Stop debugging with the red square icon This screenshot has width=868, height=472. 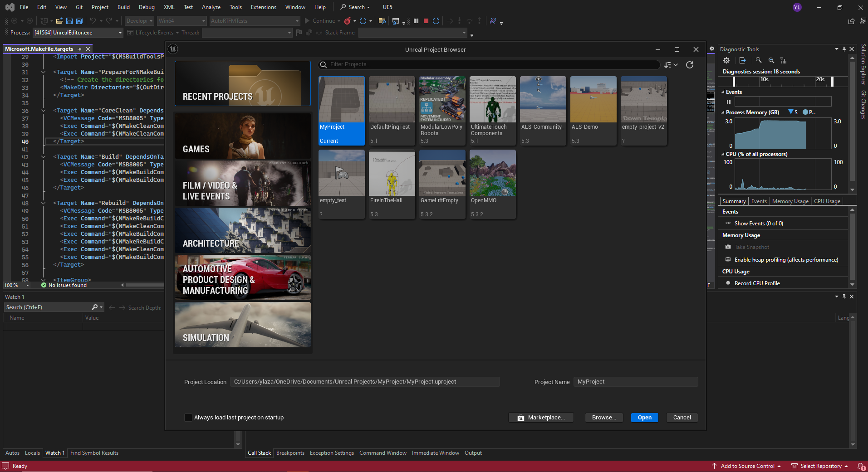point(426,21)
